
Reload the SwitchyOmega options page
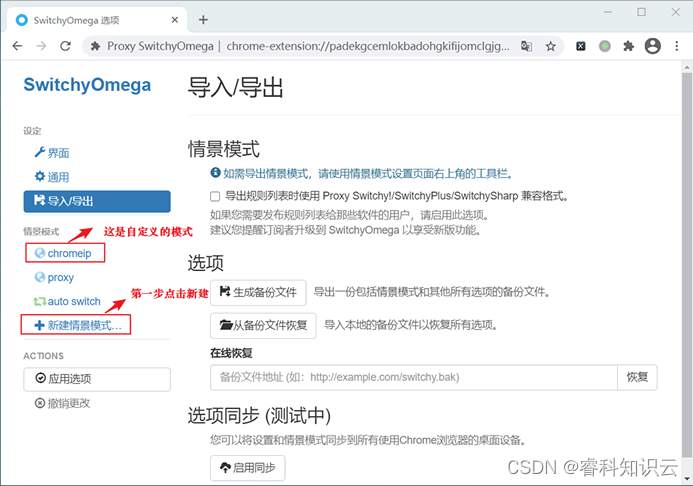click(x=65, y=46)
